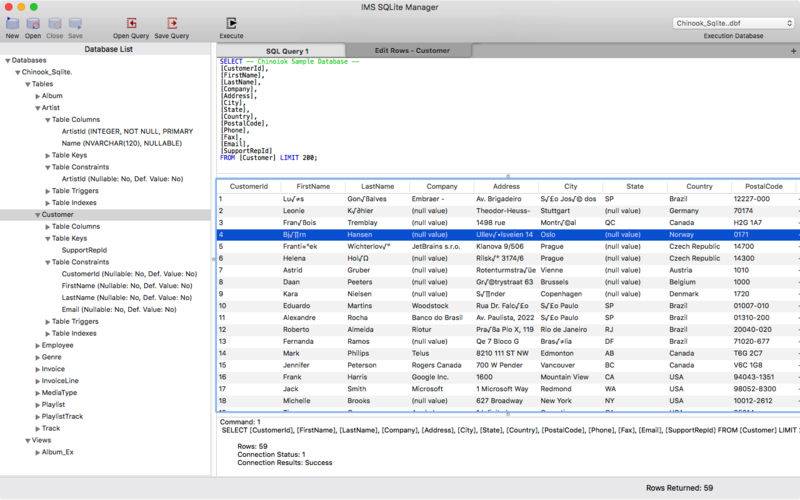Run the query with the Execute icon
The width and height of the screenshot is (800, 500).
(231, 23)
